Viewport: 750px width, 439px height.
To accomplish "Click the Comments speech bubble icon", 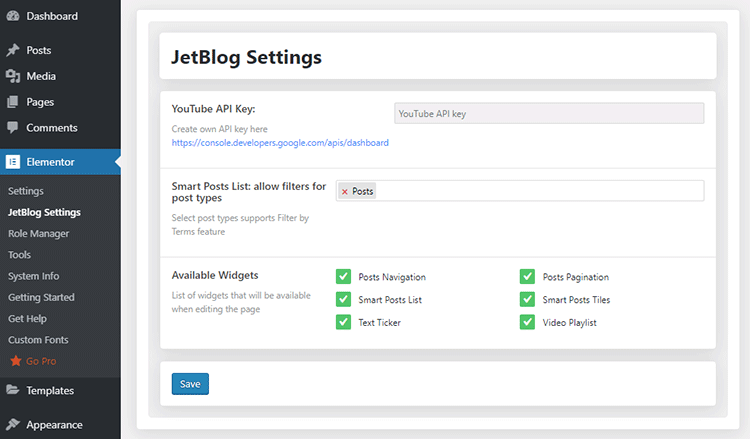I will pyautogui.click(x=13, y=128).
